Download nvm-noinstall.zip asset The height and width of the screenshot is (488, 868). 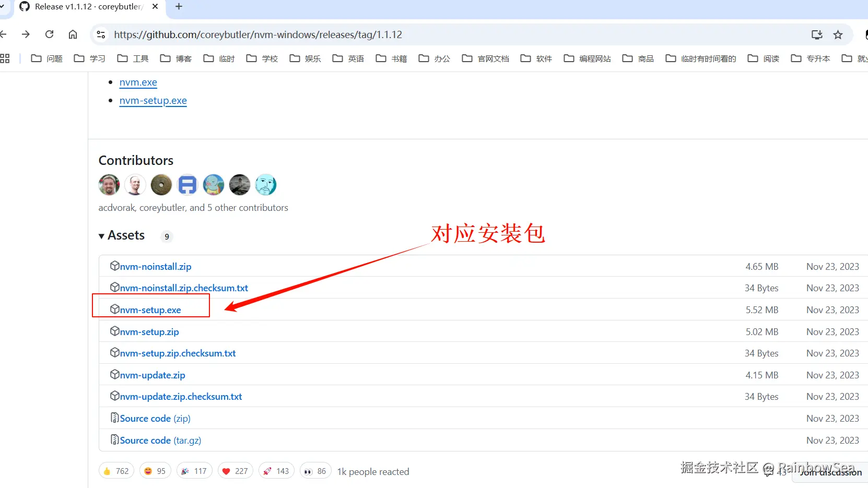156,267
